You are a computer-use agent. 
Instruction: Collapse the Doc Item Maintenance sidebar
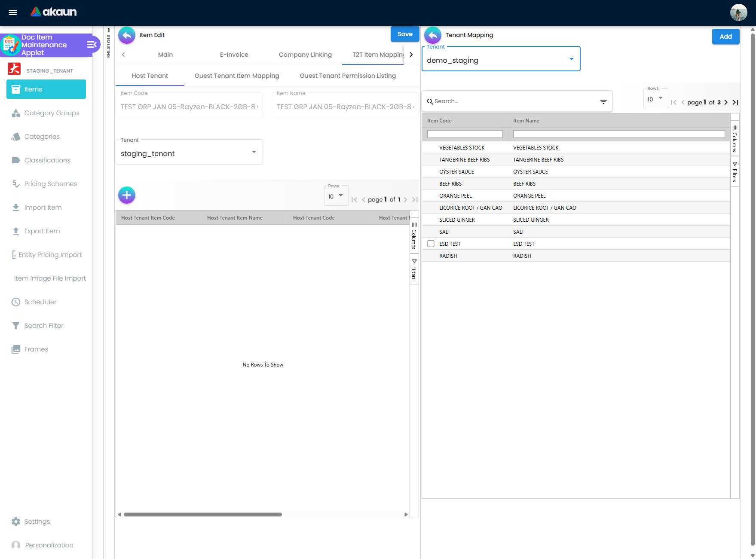click(x=92, y=45)
